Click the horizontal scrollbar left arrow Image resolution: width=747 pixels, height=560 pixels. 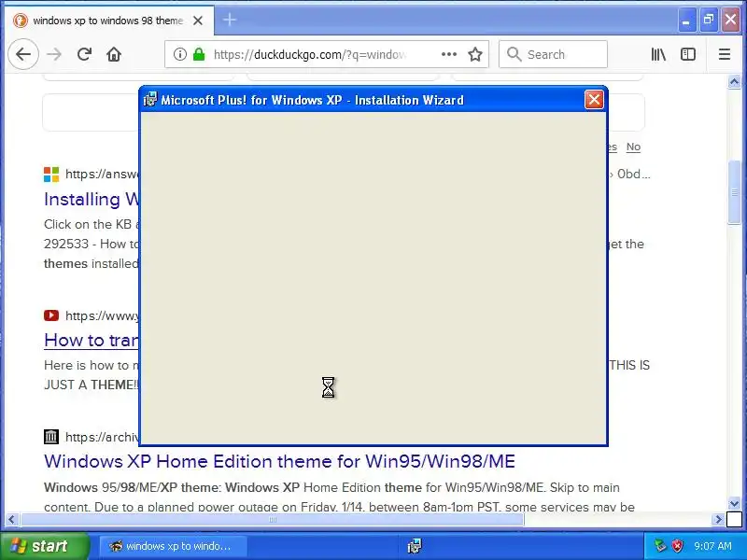11,519
